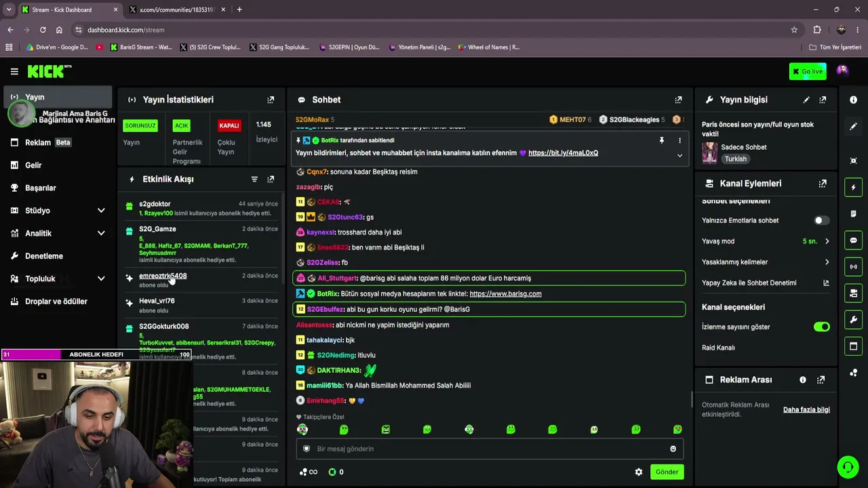Open a new browser tab
Viewport: 868px width, 488px height.
pos(239,9)
